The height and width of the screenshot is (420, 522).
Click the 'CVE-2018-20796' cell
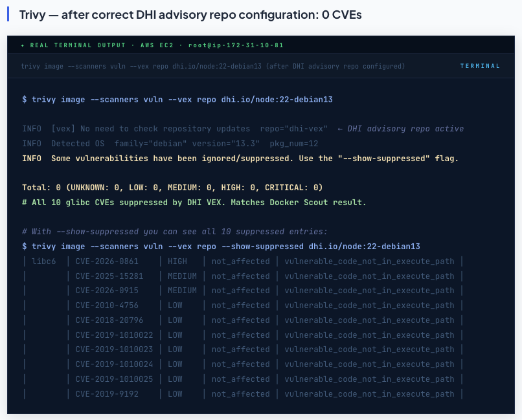coord(109,320)
